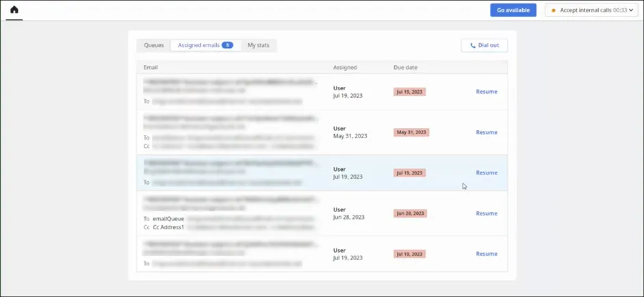Click the May 31, 2023 assigned date
The image size is (644, 297).
[x=350, y=136]
